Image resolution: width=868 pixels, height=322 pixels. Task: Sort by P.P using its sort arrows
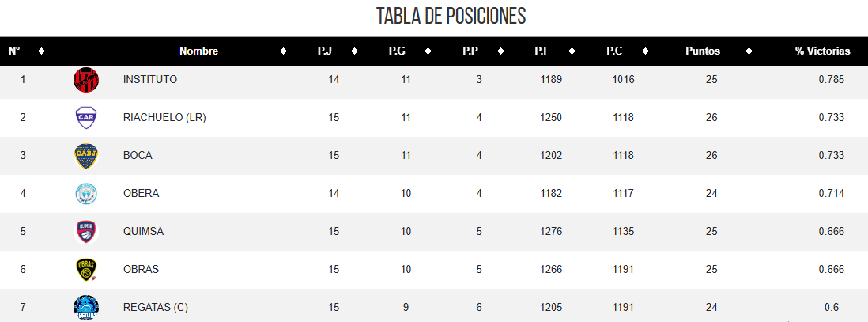(501, 51)
